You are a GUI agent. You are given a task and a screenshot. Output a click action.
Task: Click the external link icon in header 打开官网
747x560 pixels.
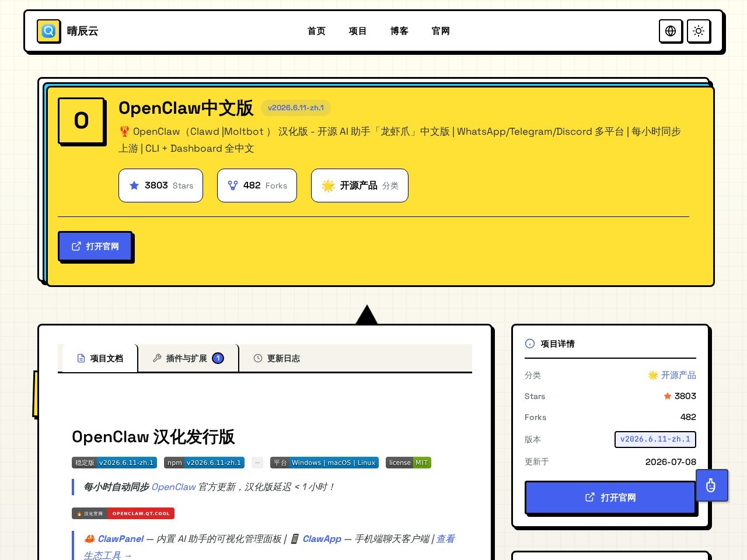[x=76, y=246]
